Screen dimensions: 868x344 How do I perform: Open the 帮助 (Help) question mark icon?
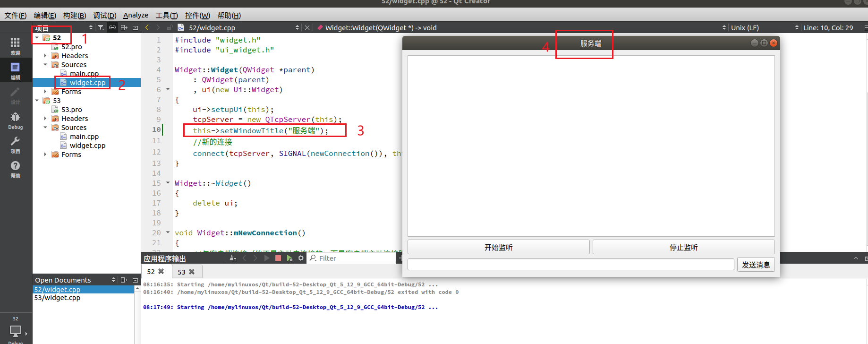pyautogui.click(x=15, y=169)
